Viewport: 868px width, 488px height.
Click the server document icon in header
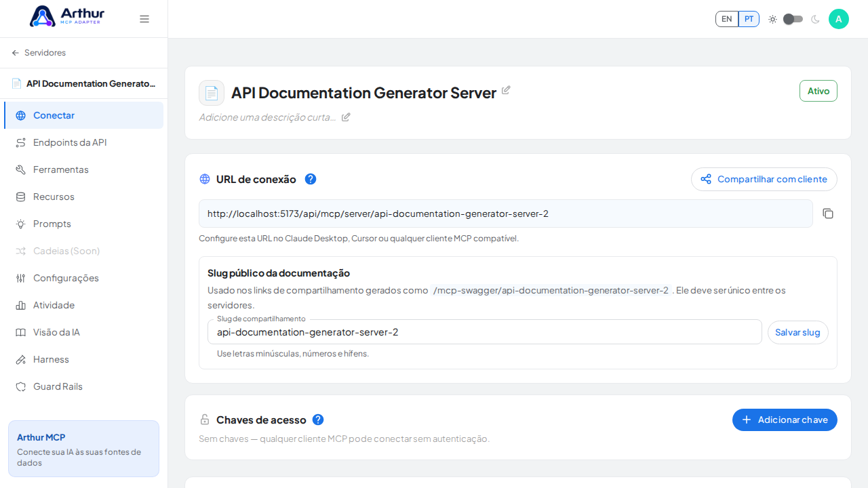212,93
